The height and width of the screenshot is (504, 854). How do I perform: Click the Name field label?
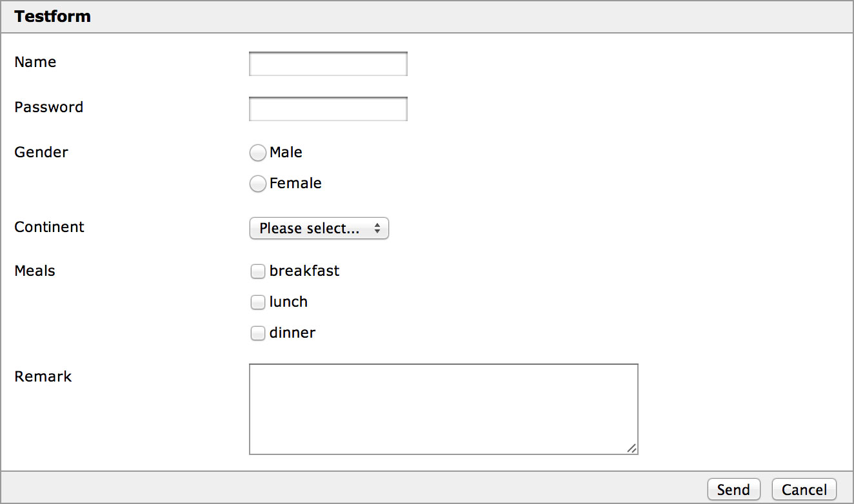35,62
